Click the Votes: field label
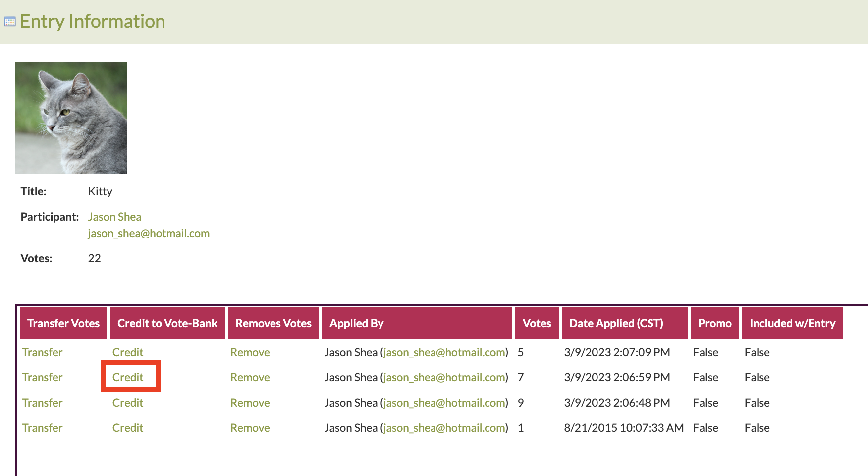 click(x=36, y=258)
